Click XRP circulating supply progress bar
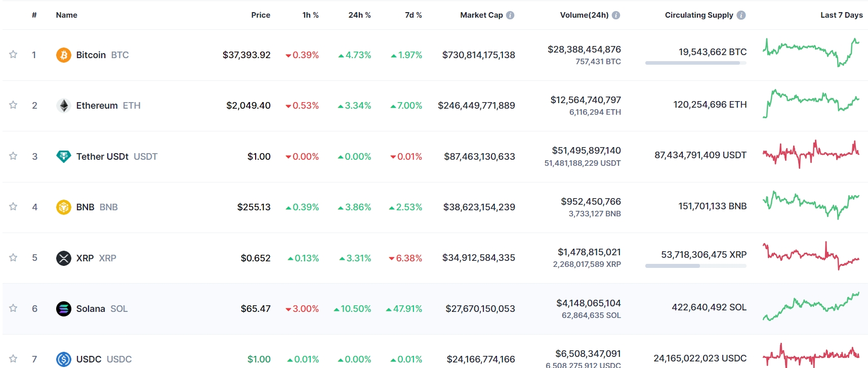Image resolution: width=868 pixels, height=368 pixels. [x=696, y=266]
